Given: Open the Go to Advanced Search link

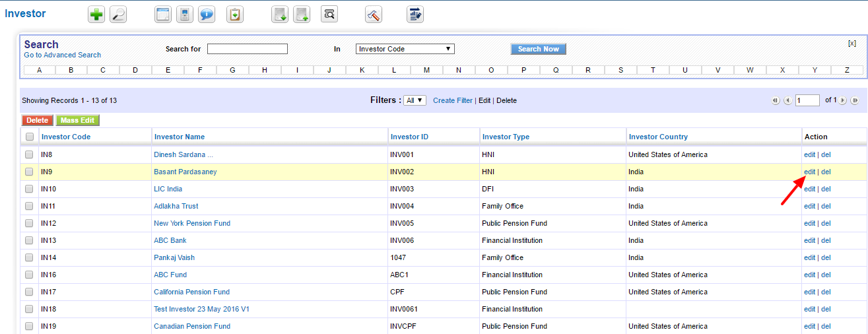Looking at the screenshot, I should point(63,55).
